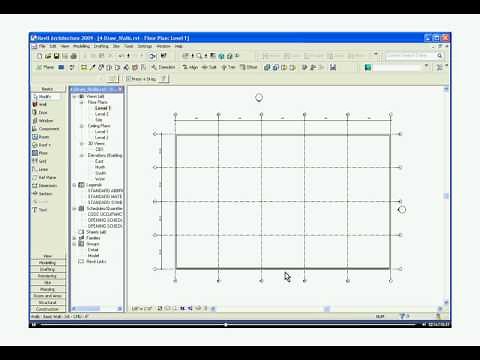Click the Split tool
The height and width of the screenshot is (360, 480).
pyautogui.click(x=210, y=67)
